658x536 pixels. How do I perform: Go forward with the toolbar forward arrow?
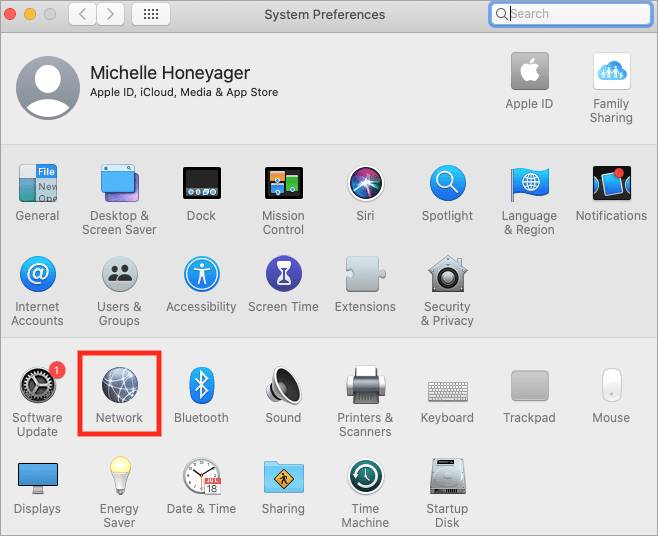point(110,14)
